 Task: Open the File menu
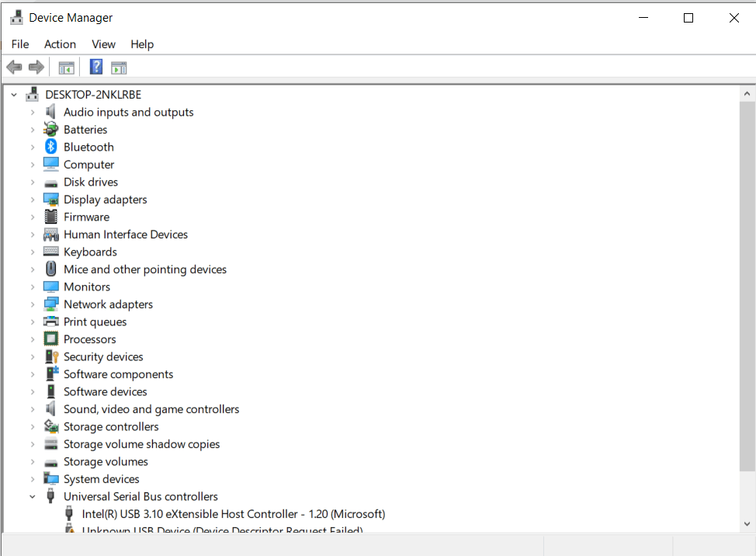tap(20, 44)
